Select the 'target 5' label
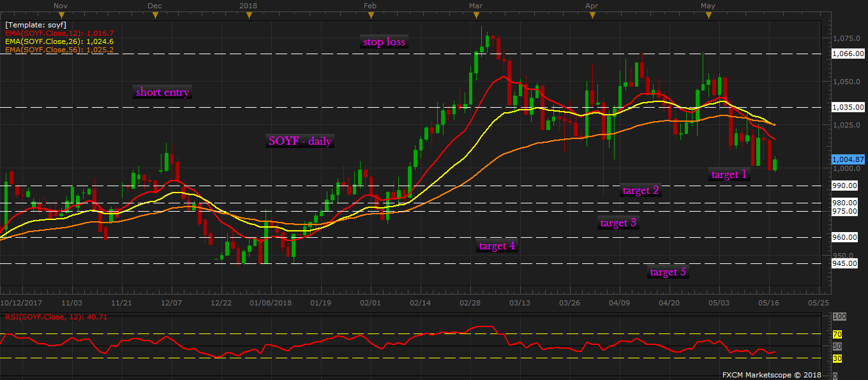The height and width of the screenshot is (380, 868). pyautogui.click(x=668, y=272)
